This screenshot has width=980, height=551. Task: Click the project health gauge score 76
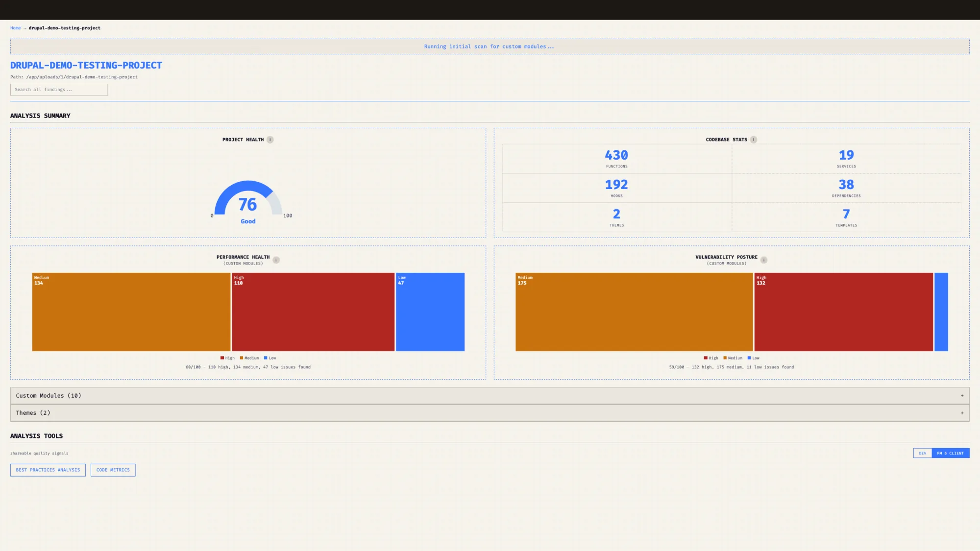[x=248, y=204]
